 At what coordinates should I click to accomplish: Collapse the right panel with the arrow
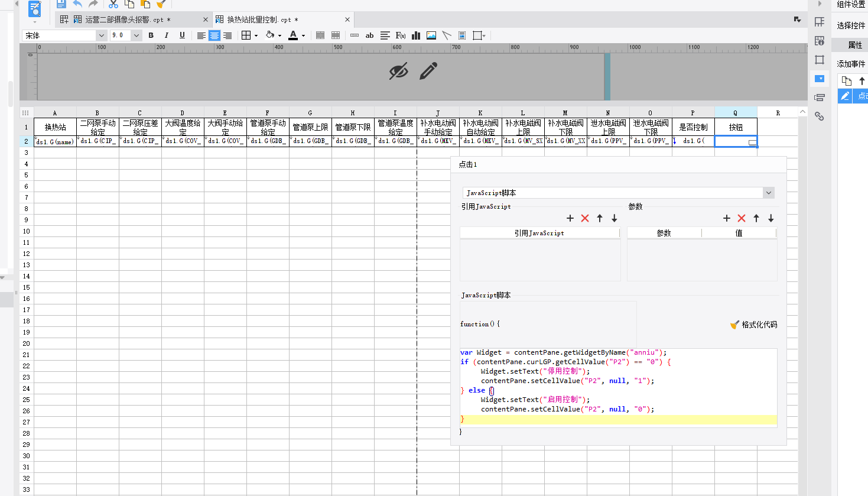pos(819,4)
